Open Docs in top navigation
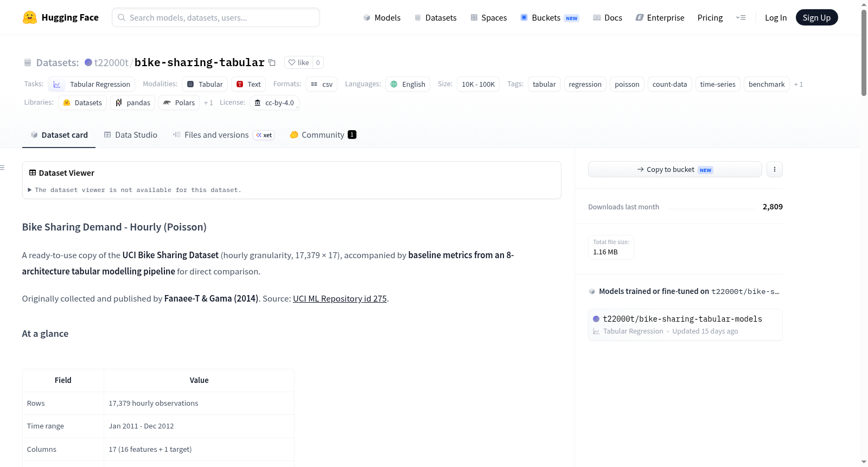This screenshot has width=868, height=467. pyautogui.click(x=607, y=17)
